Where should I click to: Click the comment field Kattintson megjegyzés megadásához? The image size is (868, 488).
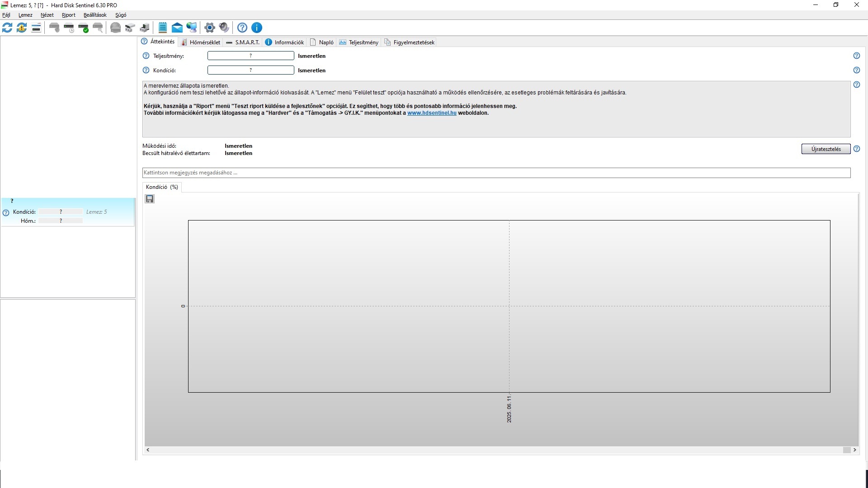pos(496,173)
